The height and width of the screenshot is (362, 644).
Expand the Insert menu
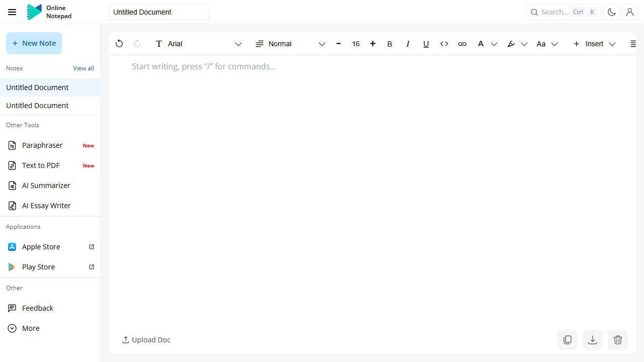594,44
